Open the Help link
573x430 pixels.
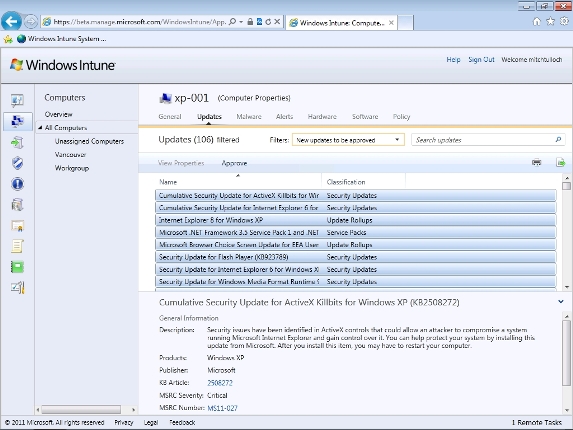click(x=453, y=60)
